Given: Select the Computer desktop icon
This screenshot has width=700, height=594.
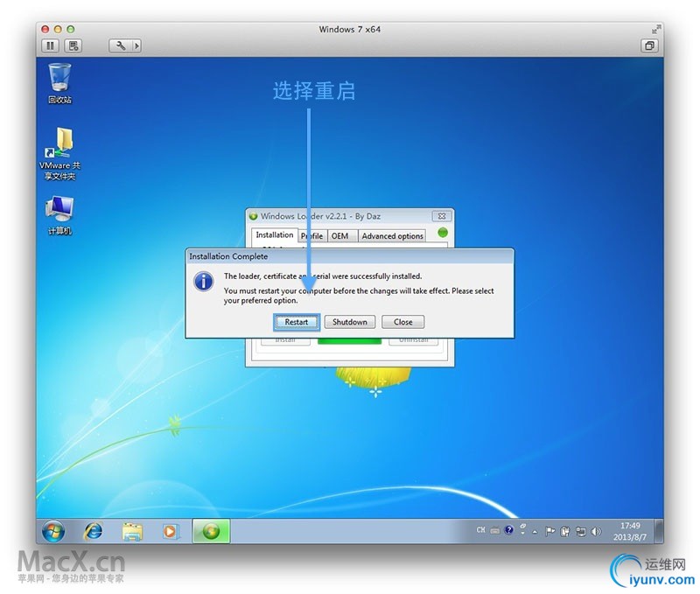Looking at the screenshot, I should (x=59, y=215).
